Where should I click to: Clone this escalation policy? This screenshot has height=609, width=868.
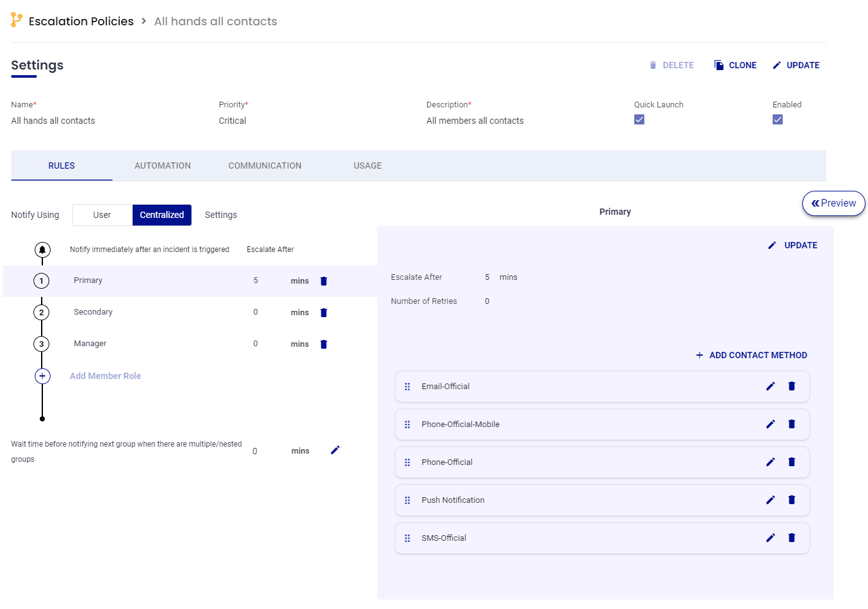tap(735, 65)
